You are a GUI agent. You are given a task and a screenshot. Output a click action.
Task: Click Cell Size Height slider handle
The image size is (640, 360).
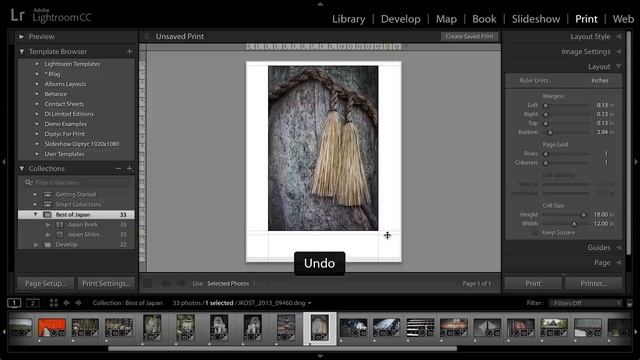[583, 215]
